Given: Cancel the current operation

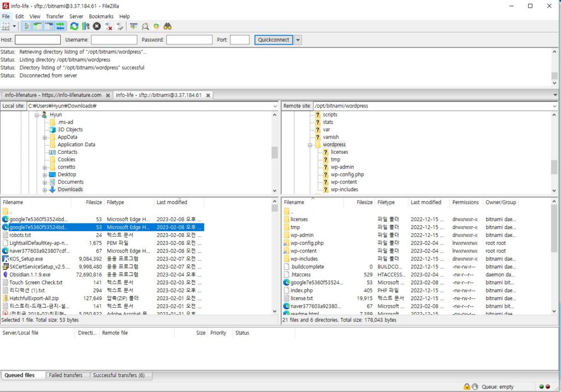Looking at the screenshot, I should click(97, 26).
